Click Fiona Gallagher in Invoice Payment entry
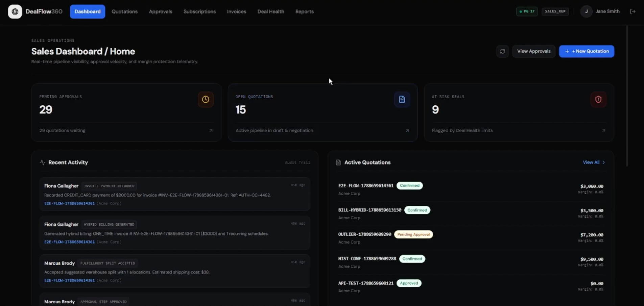Screen dimensions: 644x306 61,186
